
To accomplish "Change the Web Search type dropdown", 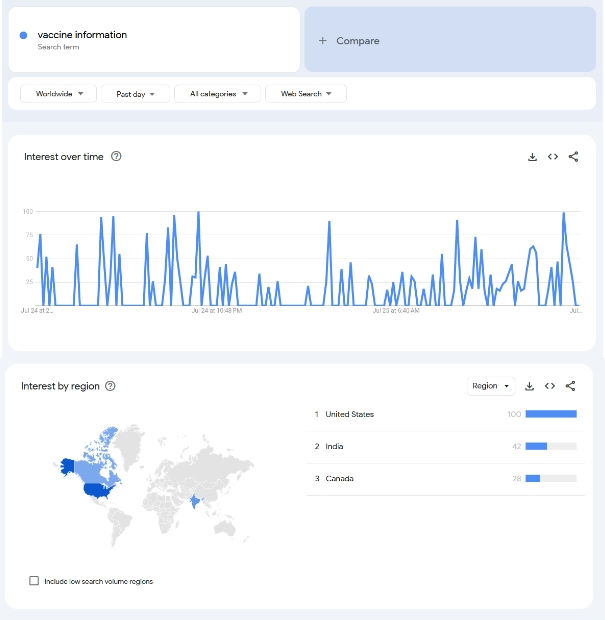I will (x=306, y=94).
